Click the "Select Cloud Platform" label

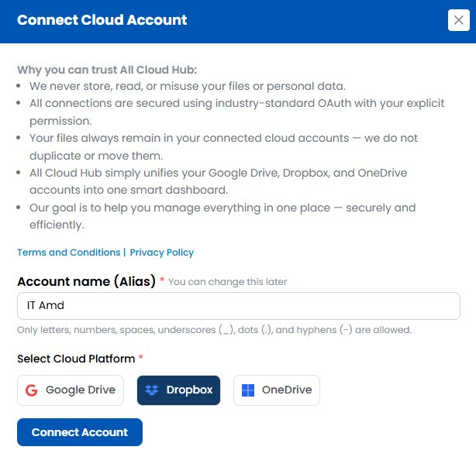(x=76, y=359)
